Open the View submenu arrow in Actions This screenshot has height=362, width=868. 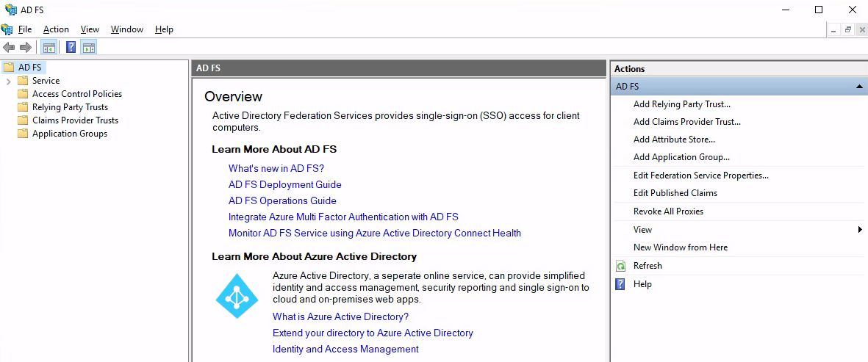point(860,229)
